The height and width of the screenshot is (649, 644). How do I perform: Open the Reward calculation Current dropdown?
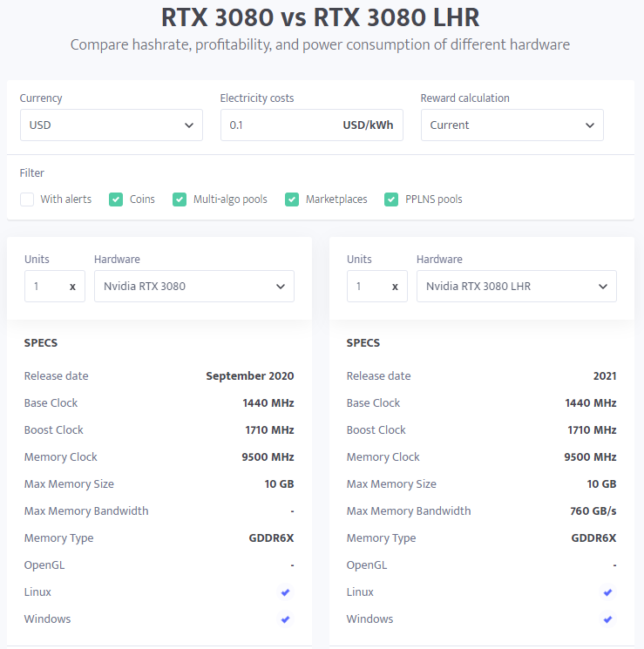tap(512, 125)
